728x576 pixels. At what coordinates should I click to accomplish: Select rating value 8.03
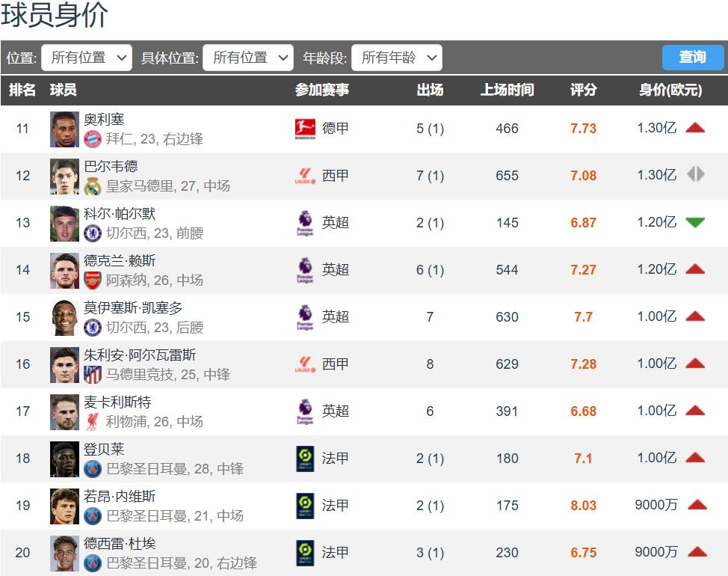(583, 506)
